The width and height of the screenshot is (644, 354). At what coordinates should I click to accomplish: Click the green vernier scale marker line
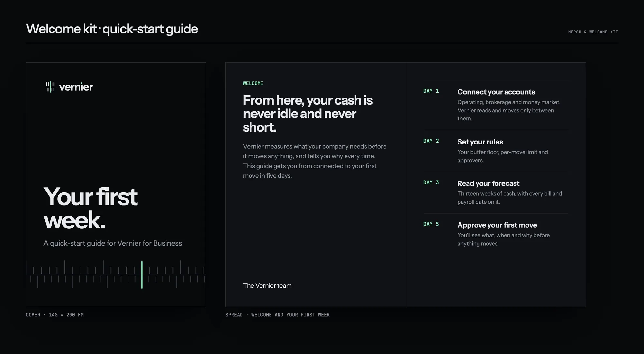coord(142,275)
